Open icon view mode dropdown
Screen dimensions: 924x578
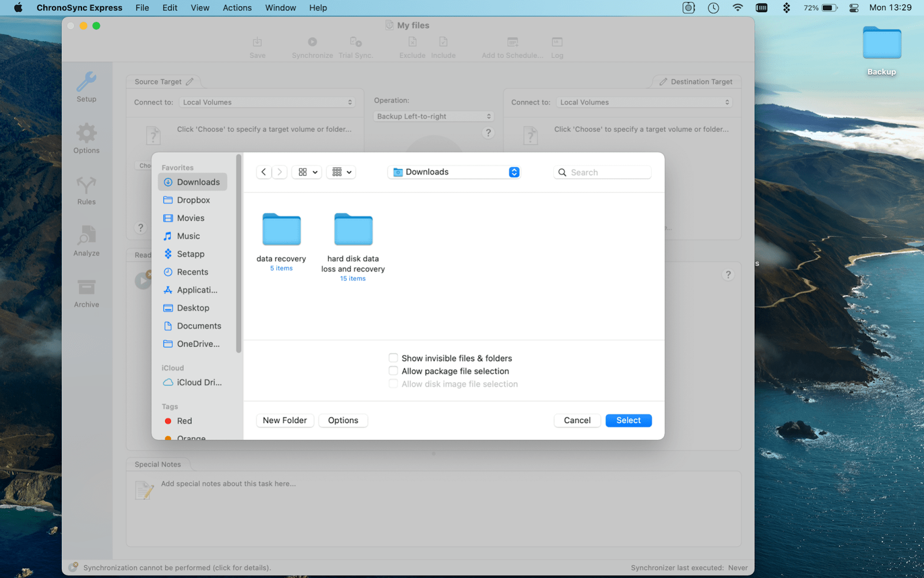(307, 172)
